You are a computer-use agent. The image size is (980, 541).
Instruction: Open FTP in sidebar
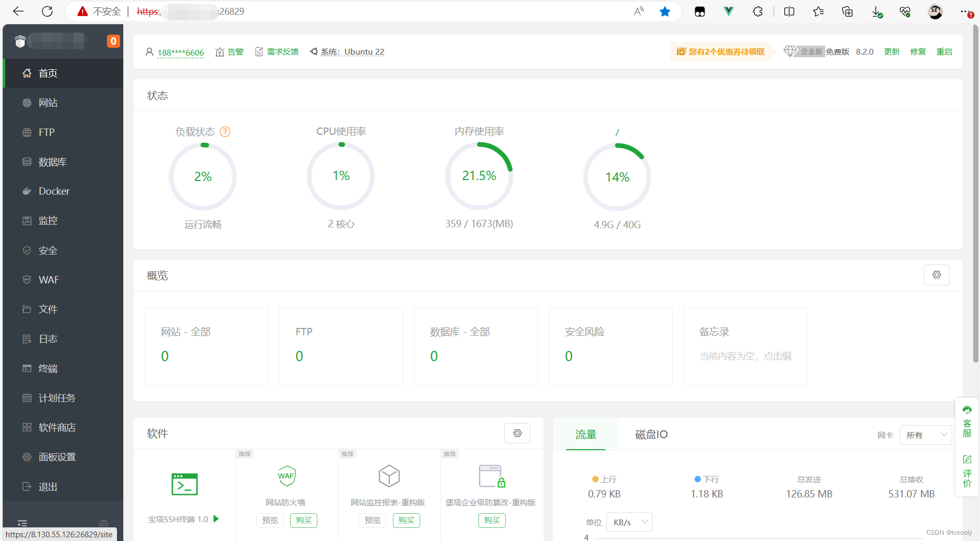point(63,132)
